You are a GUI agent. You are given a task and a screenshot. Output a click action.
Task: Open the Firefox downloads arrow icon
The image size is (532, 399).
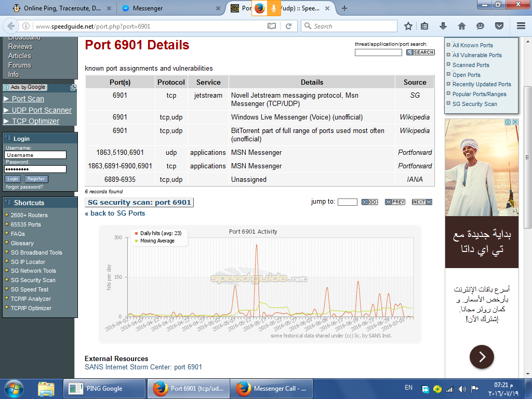443,26
